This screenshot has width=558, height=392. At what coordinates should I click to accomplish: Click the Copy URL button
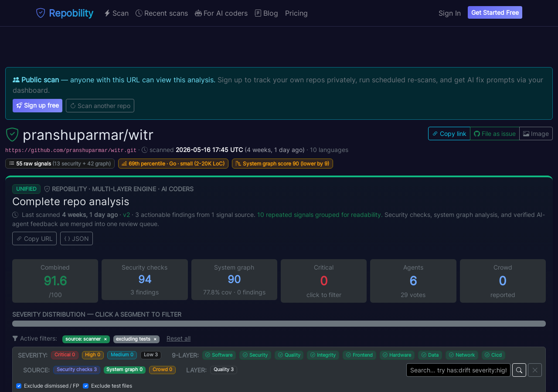coord(34,239)
